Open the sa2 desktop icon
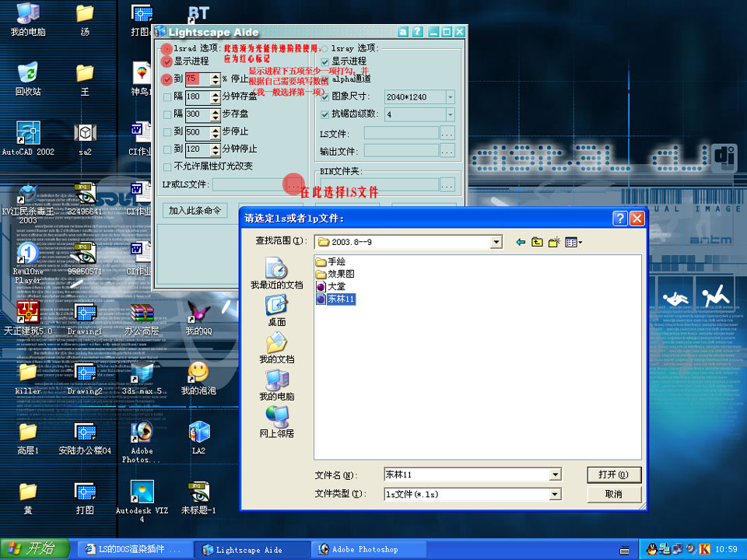Screen dimensions: 747x560 click(86, 139)
